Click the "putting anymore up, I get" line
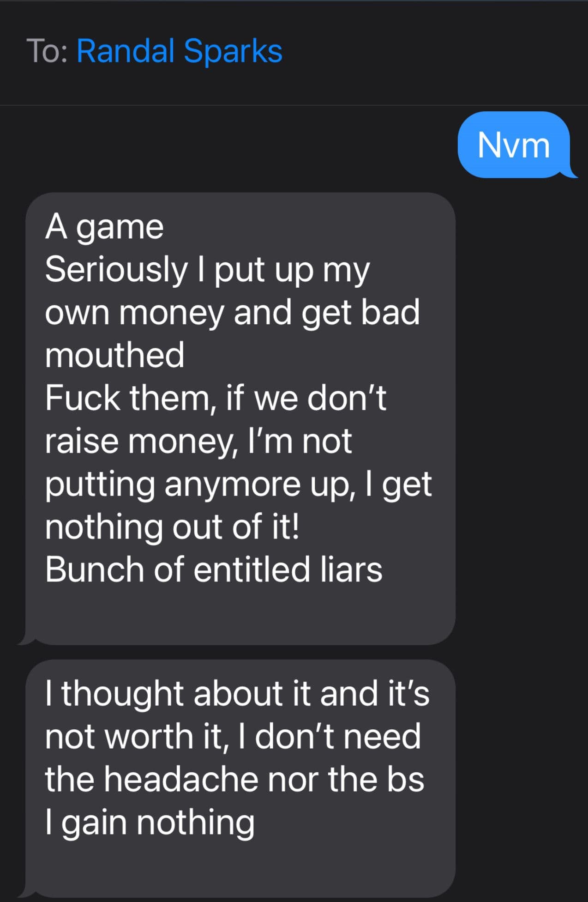Viewport: 588px width, 902px height. [238, 484]
